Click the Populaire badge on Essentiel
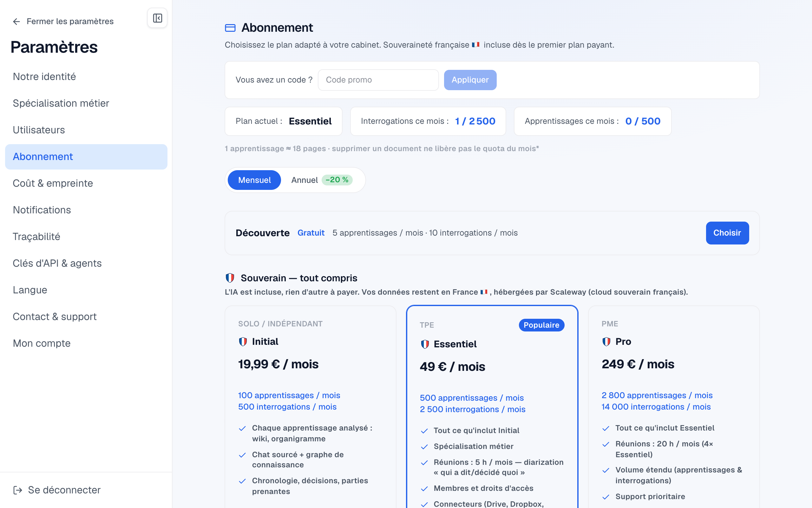 pyautogui.click(x=541, y=325)
